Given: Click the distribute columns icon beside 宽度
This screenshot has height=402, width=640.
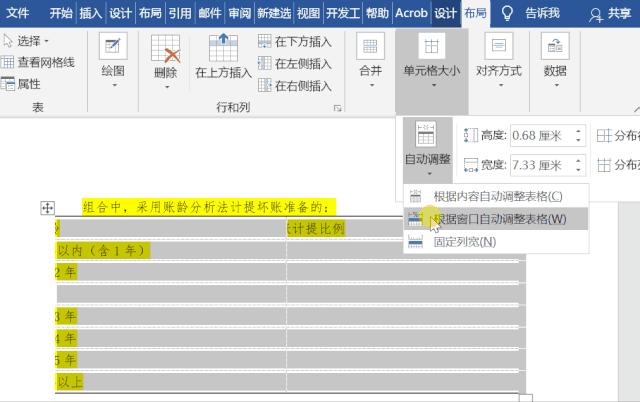Looking at the screenshot, I should [x=604, y=165].
